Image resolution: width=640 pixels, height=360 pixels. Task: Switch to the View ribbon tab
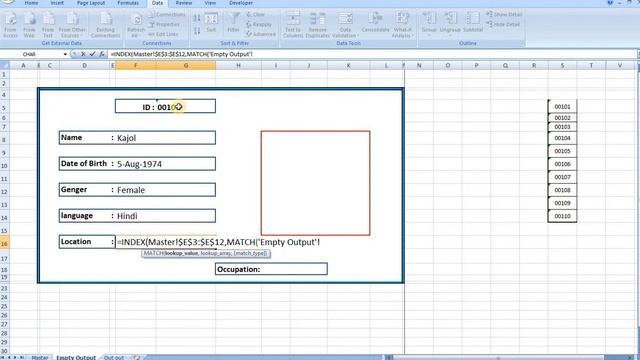pos(210,3)
